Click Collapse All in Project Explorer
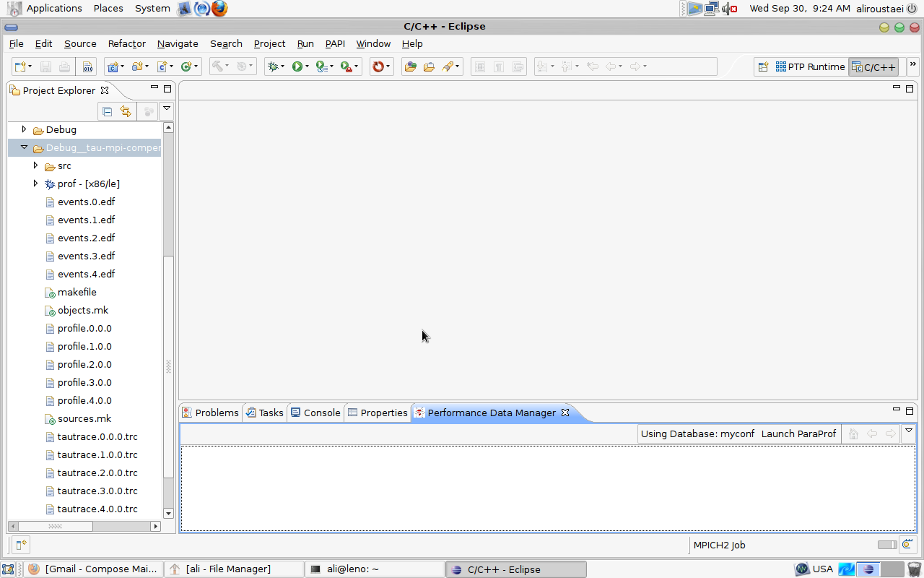The width and height of the screenshot is (924, 578). [x=107, y=111]
